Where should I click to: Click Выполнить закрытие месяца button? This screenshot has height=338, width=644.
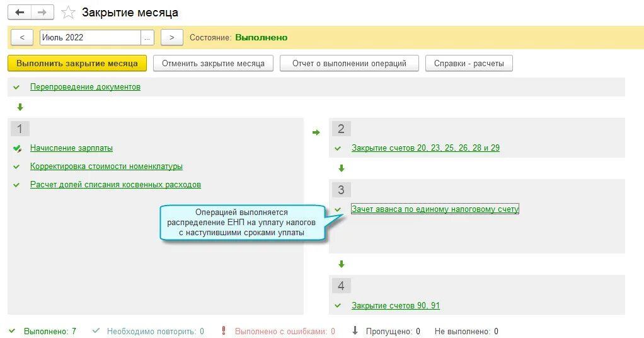pyautogui.click(x=78, y=63)
